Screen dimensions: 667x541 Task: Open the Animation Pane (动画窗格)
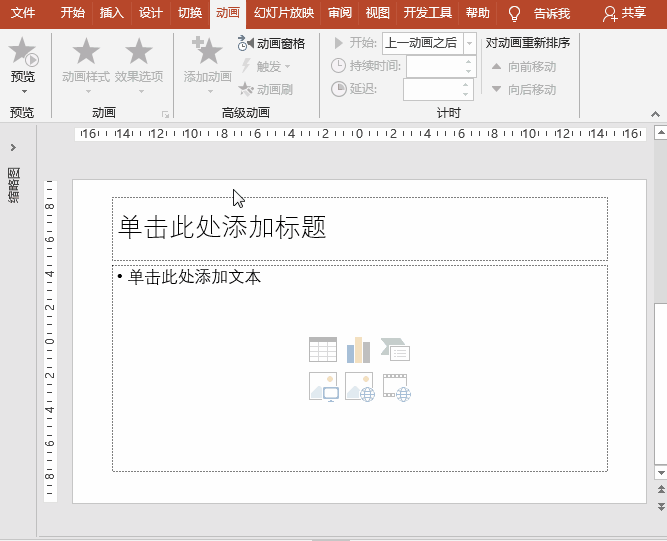coord(271,43)
